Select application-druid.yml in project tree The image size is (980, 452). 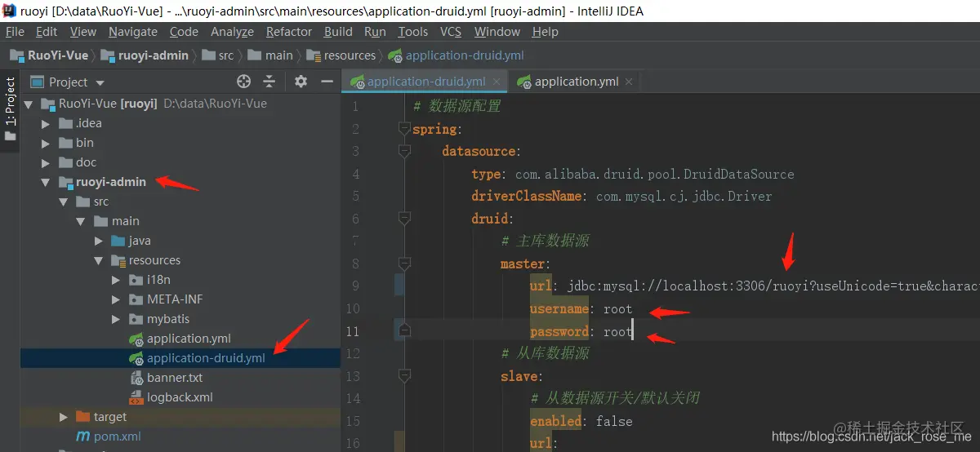(x=206, y=358)
